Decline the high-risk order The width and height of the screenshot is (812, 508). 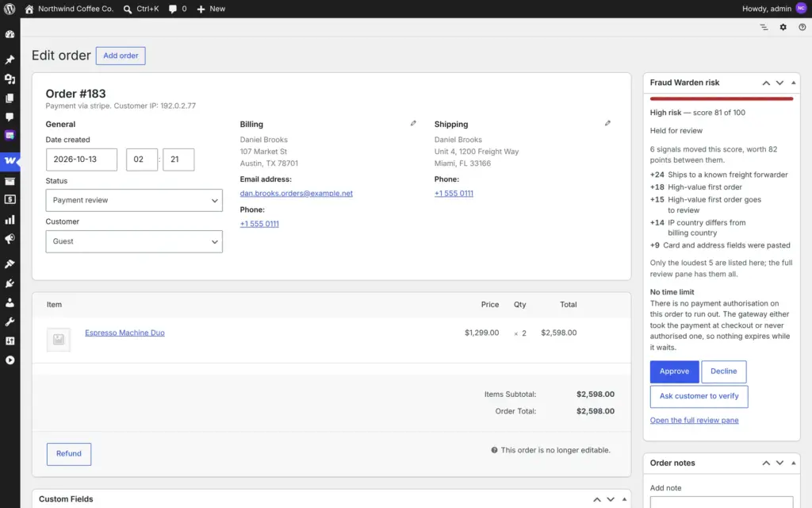point(723,371)
